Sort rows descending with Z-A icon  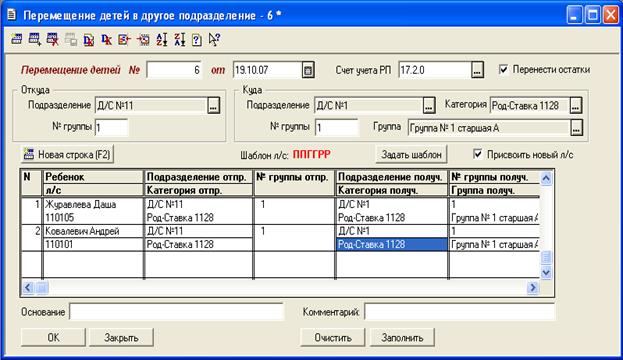tap(180, 39)
